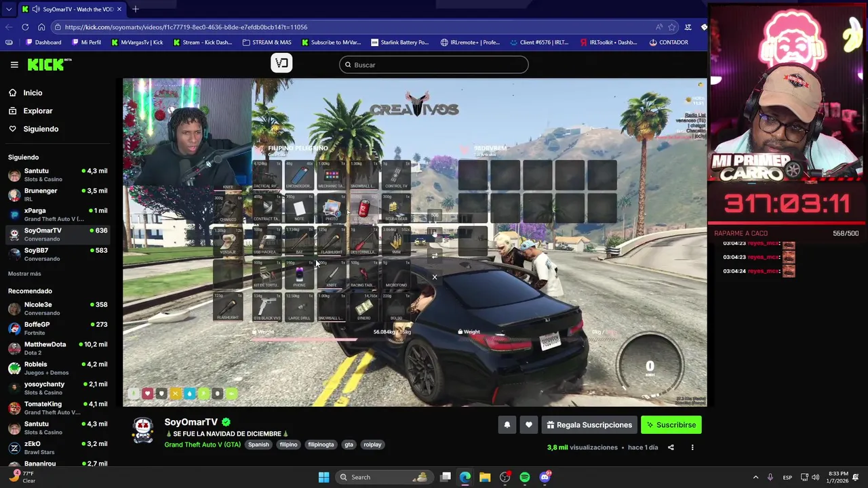Click ESP language indicator
This screenshot has width=868, height=488.
[x=787, y=477]
